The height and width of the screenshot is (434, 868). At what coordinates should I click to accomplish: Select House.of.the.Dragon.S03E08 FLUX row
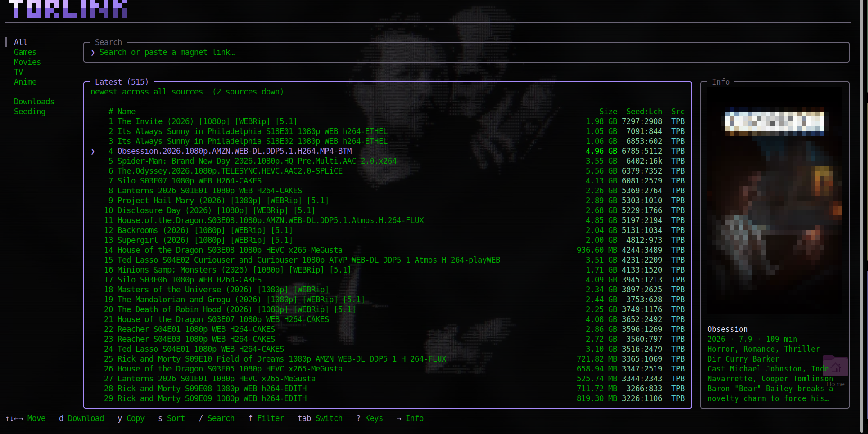coord(388,220)
